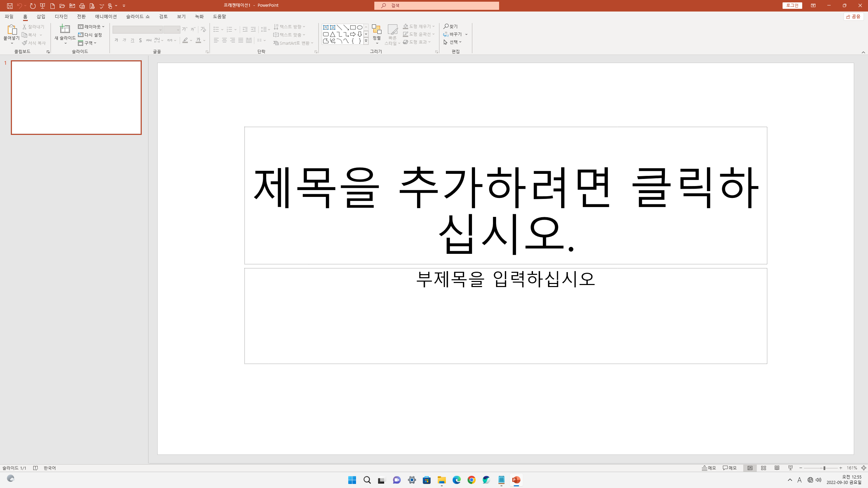Screen dimensions: 868x488
Task: Expand the 레이아웃 layout dropdown
Action: (x=91, y=26)
